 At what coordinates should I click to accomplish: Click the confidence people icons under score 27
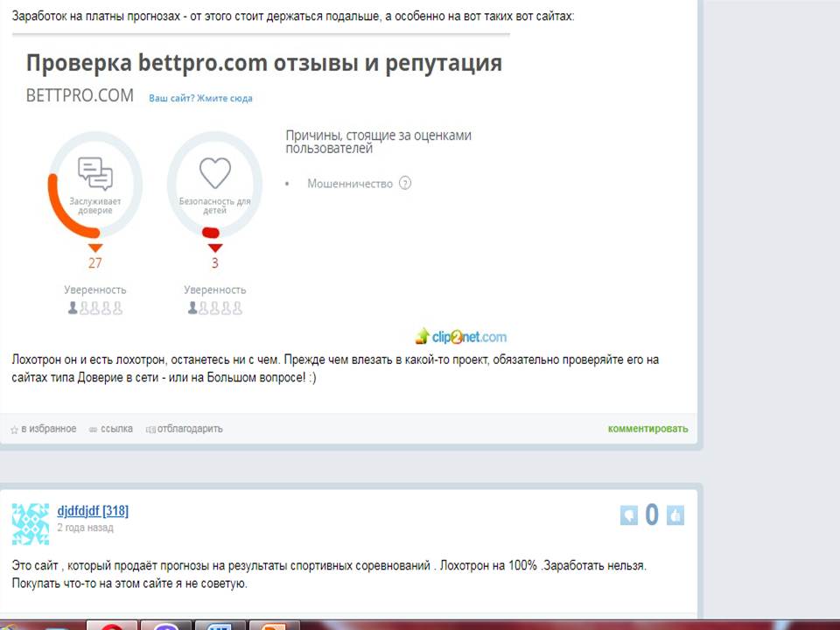tap(95, 308)
